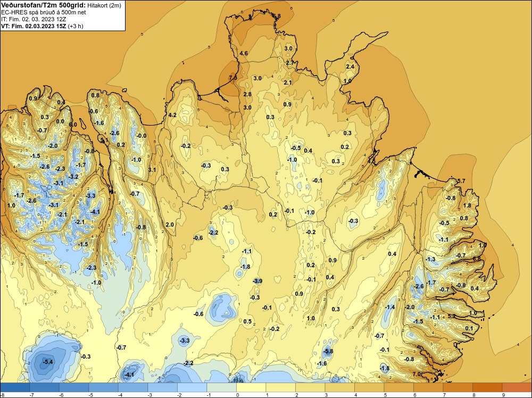The width and height of the screenshot is (532, 398).
Task: Click the '4.6' temperature value
Action: click(x=243, y=53)
